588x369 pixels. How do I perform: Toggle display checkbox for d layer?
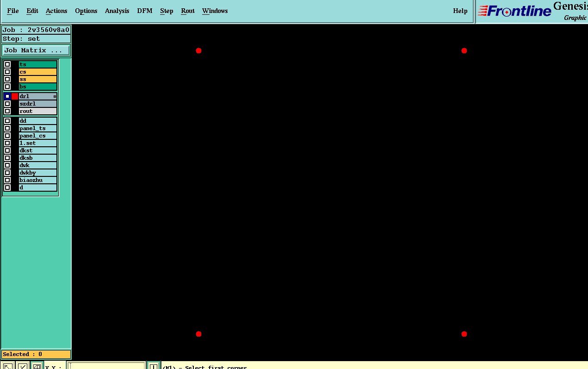(x=7, y=188)
